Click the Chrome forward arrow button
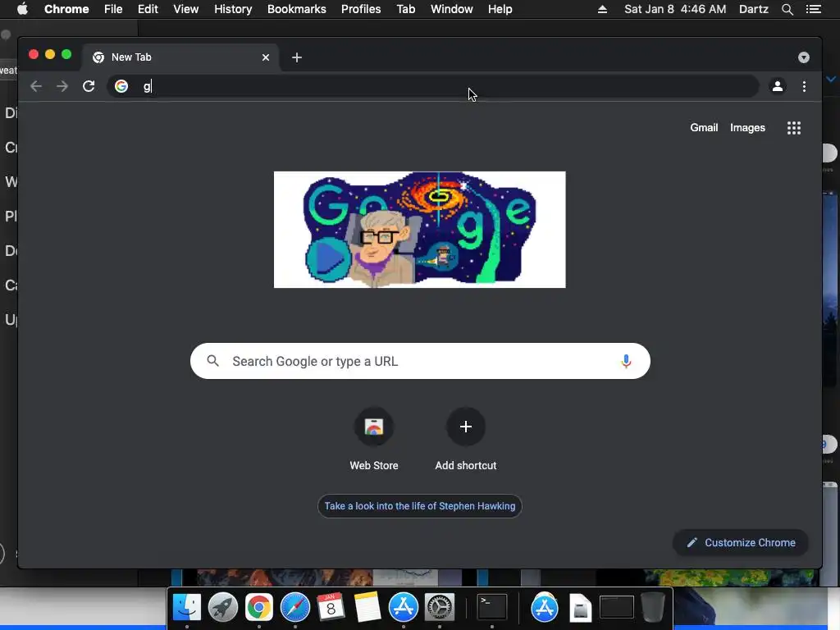Image resolution: width=840 pixels, height=630 pixels. (62, 86)
